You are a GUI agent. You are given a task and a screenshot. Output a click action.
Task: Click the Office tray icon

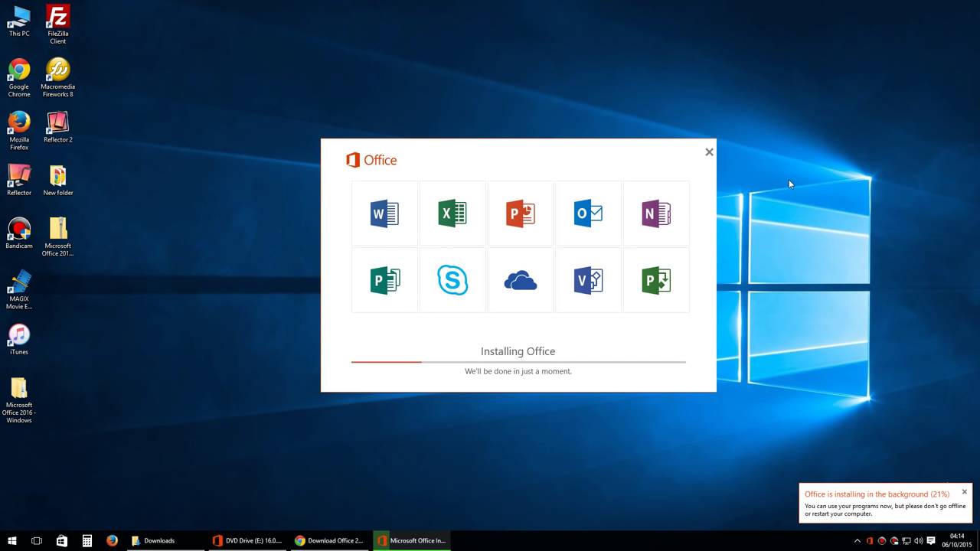point(870,541)
